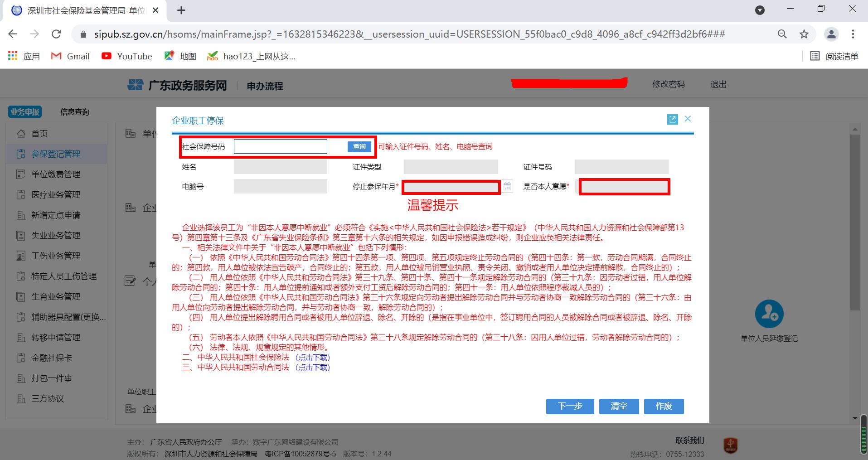Viewport: 868px width, 460px height.
Task: Open the calendar picker beside 停止参保年月
Action: click(507, 186)
